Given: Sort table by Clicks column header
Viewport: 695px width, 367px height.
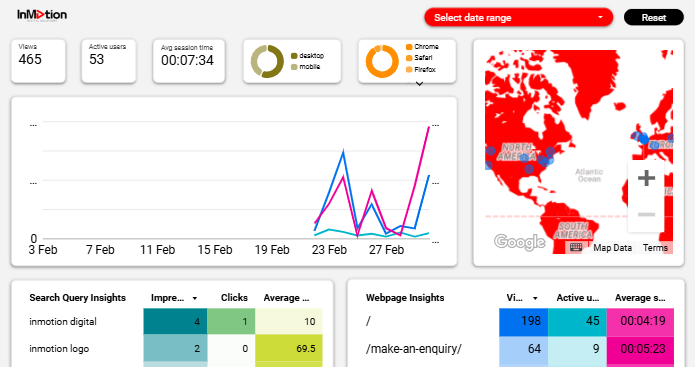Looking at the screenshot, I should click(x=234, y=298).
